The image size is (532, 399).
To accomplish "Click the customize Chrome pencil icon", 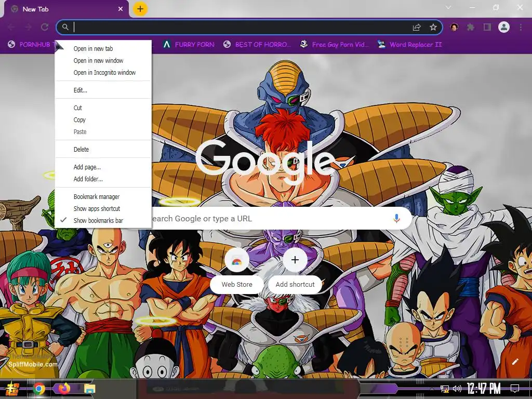I will (515, 362).
